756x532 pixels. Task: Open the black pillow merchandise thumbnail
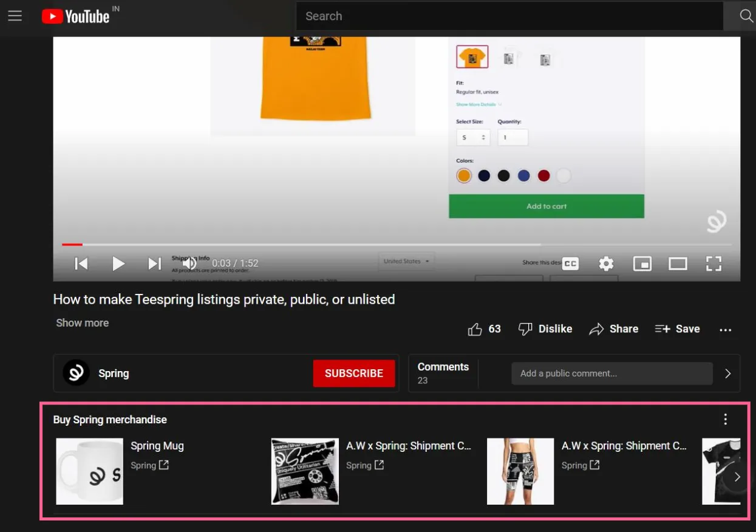305,471
